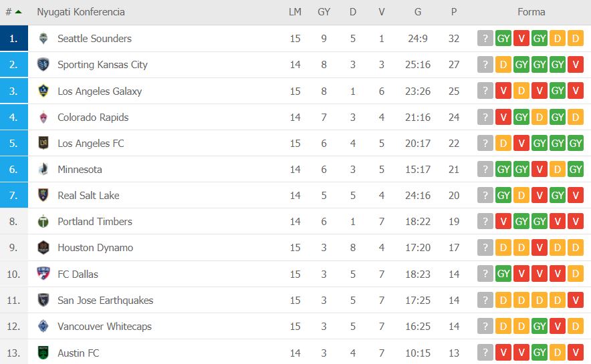Click the Los Angeles FC badge
Viewport: 591px width, 364px height.
pos(43,143)
